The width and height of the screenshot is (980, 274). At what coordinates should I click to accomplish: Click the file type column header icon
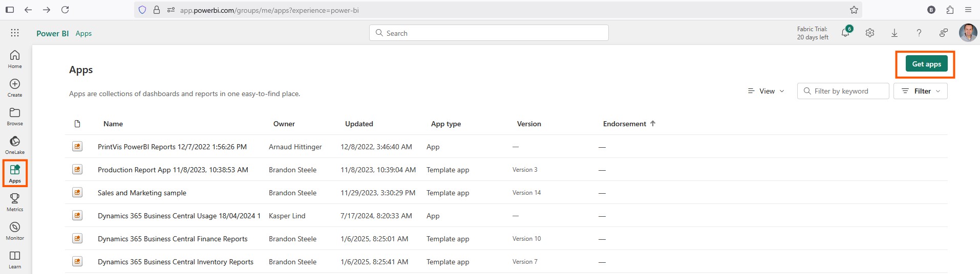[x=77, y=124]
